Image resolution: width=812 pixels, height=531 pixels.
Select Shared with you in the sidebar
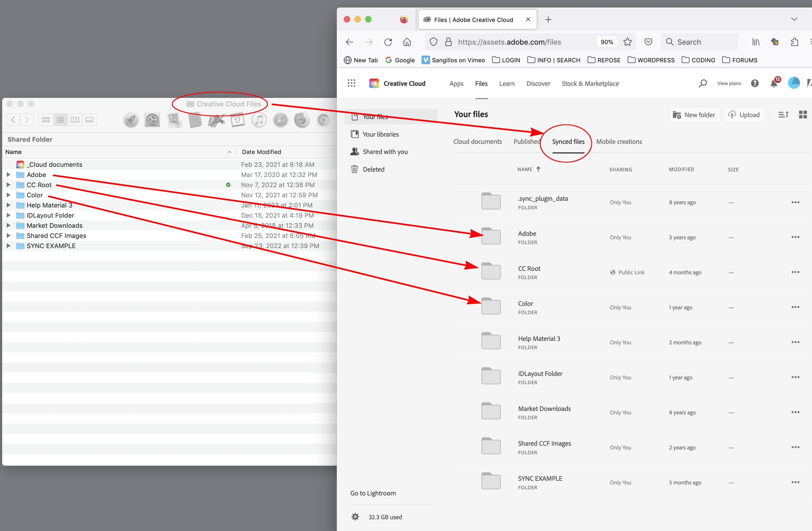[x=385, y=152]
